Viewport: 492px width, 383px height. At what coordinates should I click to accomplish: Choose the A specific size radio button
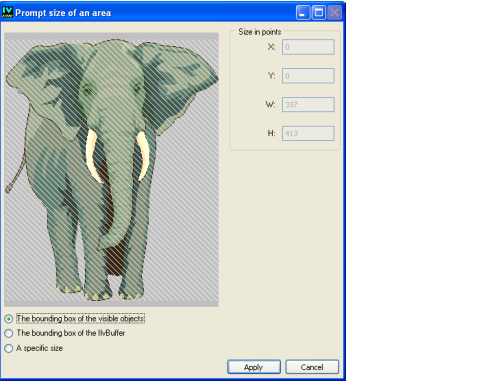(x=9, y=348)
